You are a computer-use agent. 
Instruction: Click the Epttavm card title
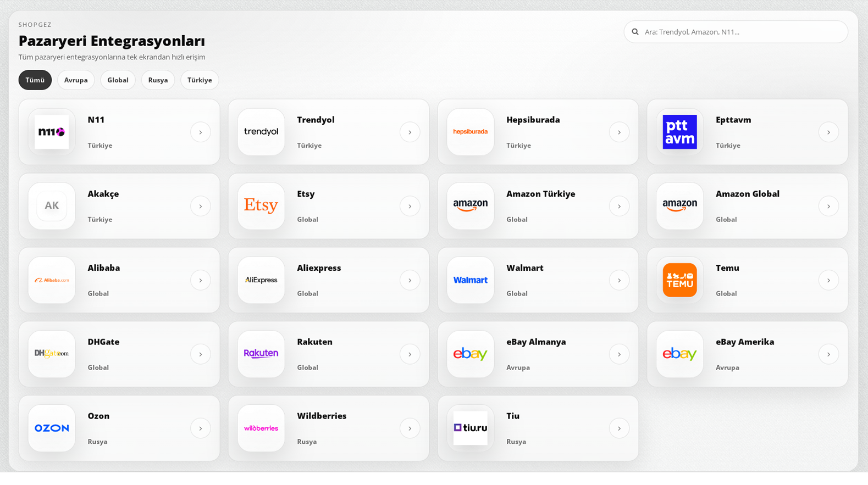click(x=733, y=120)
